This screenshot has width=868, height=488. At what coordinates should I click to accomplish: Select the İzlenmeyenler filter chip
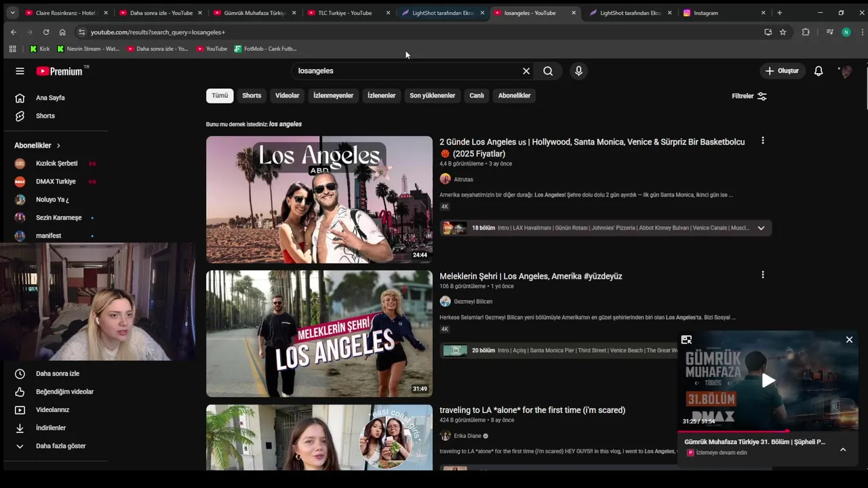pos(333,96)
